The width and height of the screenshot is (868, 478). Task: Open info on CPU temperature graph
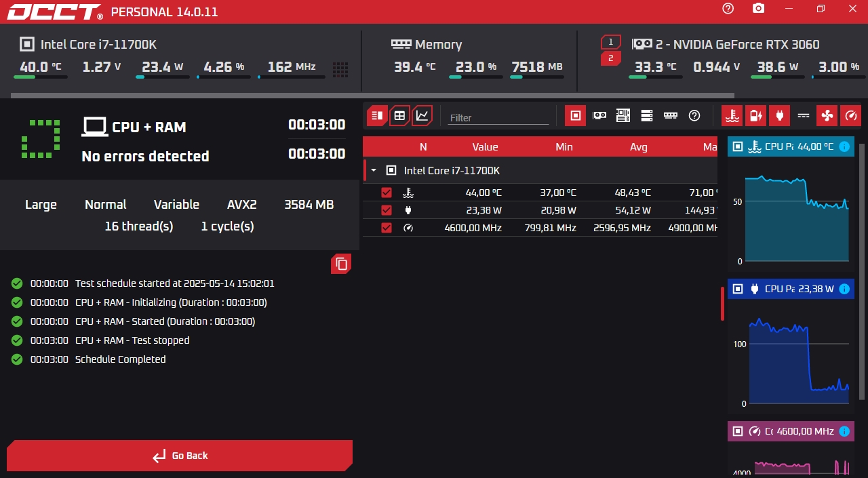pyautogui.click(x=844, y=146)
